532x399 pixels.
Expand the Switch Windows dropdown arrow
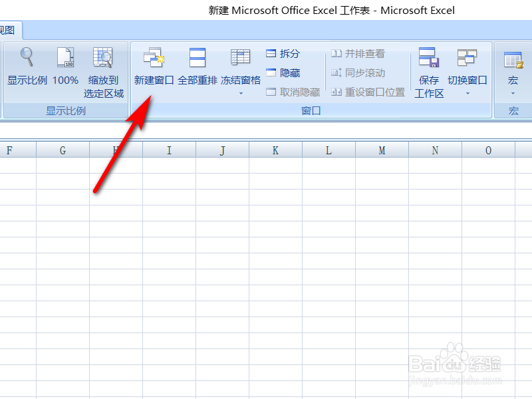(x=467, y=93)
